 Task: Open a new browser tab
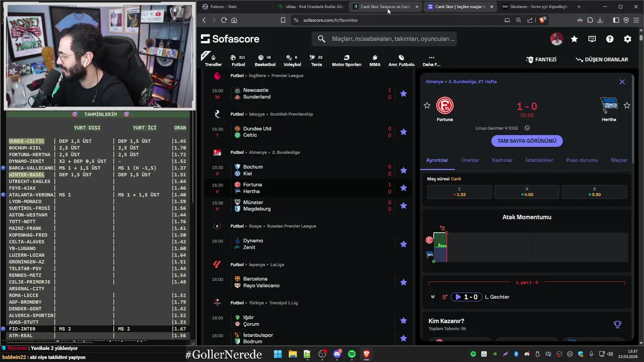pyautogui.click(x=579, y=7)
